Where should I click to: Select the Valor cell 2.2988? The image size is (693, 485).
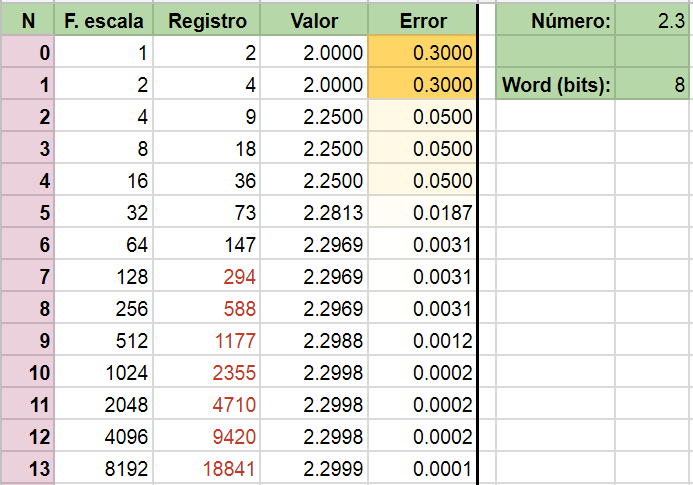pyautogui.click(x=314, y=340)
